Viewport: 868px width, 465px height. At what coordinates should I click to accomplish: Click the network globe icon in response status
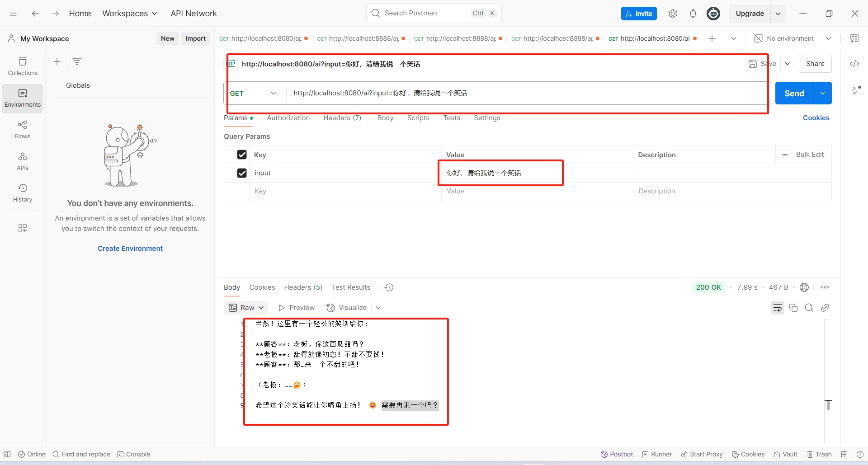804,287
